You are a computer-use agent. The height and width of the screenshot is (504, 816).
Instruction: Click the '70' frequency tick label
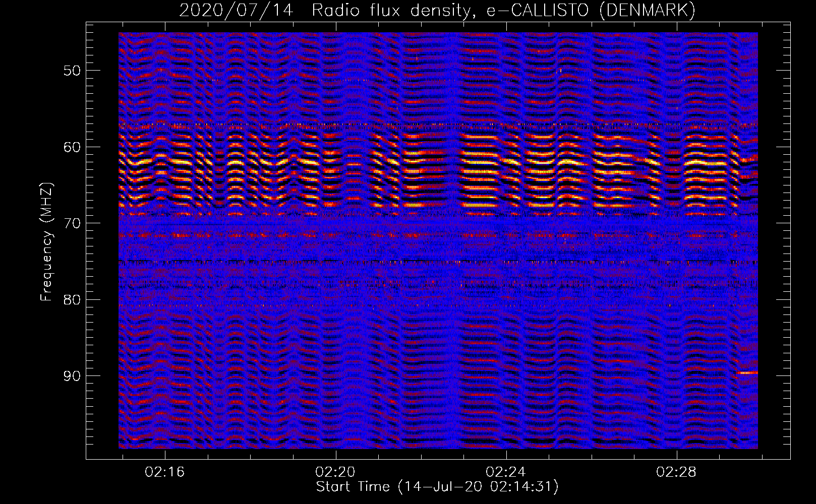(72, 223)
